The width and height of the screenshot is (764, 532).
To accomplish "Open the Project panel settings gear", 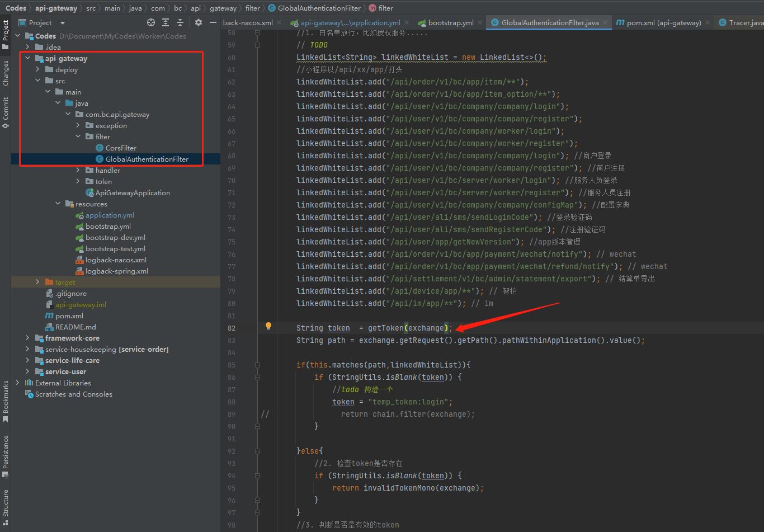I will coord(199,22).
